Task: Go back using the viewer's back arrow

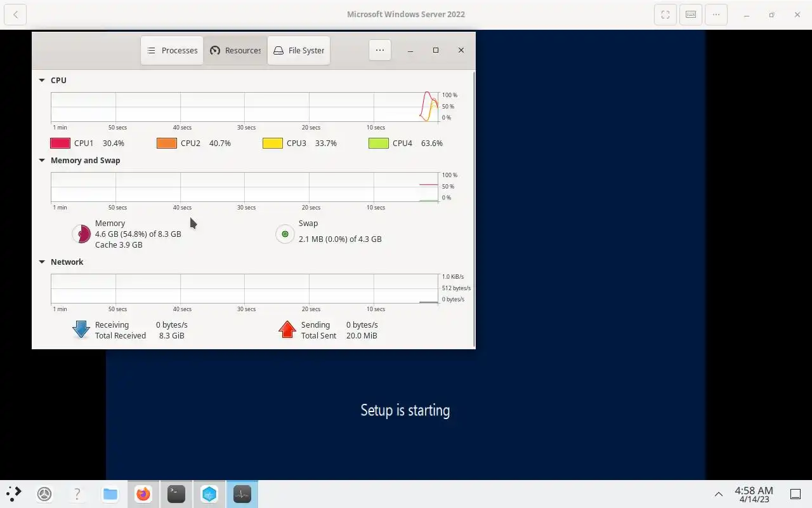Action: pos(15,15)
